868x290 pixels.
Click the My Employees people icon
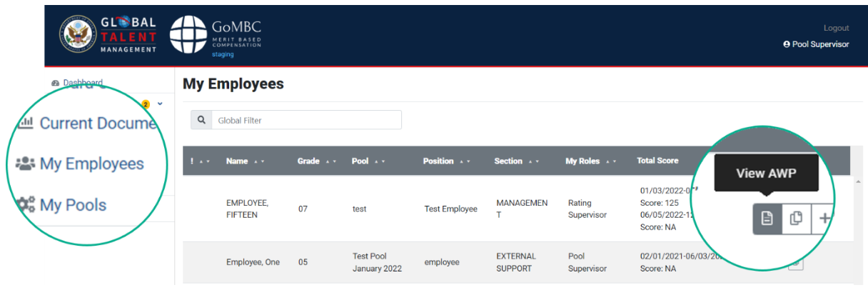25,164
